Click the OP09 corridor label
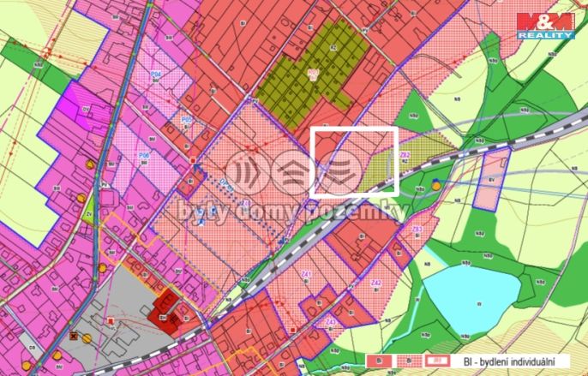Image resolution: width=588 pixels, height=376 pixels. [226, 185]
